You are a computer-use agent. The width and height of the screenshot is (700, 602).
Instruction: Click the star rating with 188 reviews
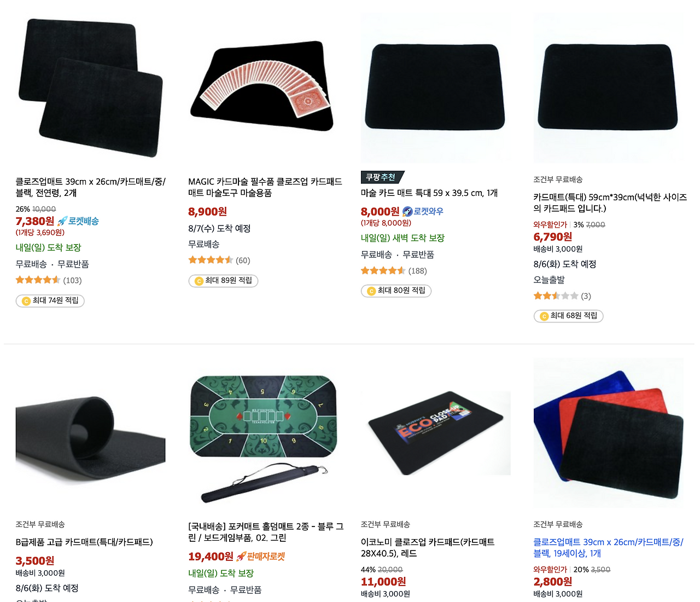(x=383, y=270)
